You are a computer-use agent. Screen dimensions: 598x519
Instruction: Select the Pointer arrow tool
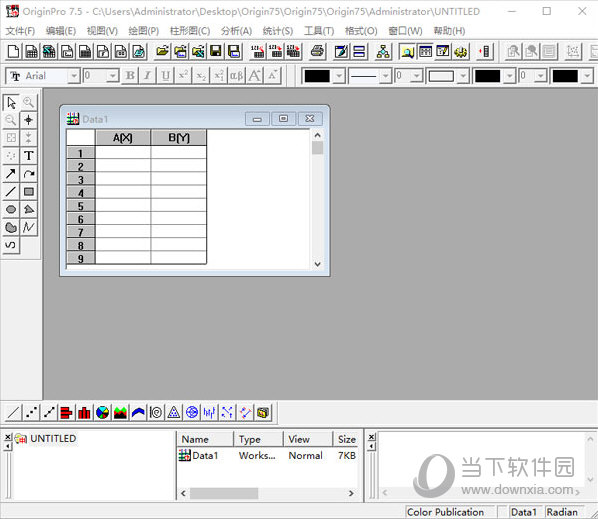11,102
